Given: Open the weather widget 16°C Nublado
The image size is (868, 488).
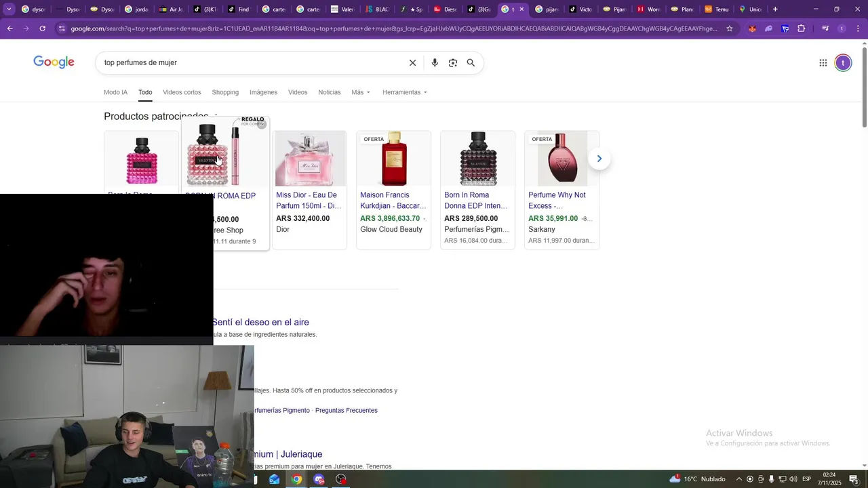Looking at the screenshot, I should click(698, 479).
